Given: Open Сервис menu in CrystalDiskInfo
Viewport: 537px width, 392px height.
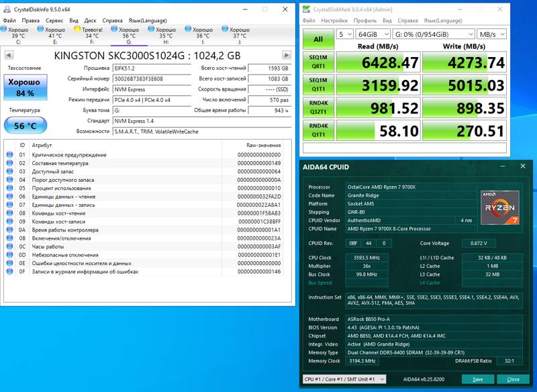Looking at the screenshot, I should [x=54, y=21].
